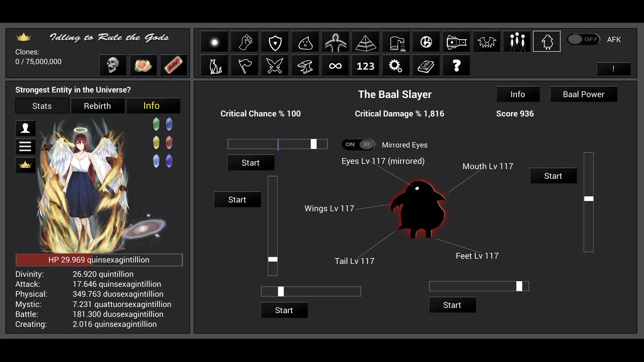Click the light blue crystal top row
This screenshot has width=644, height=362.
coord(169,124)
